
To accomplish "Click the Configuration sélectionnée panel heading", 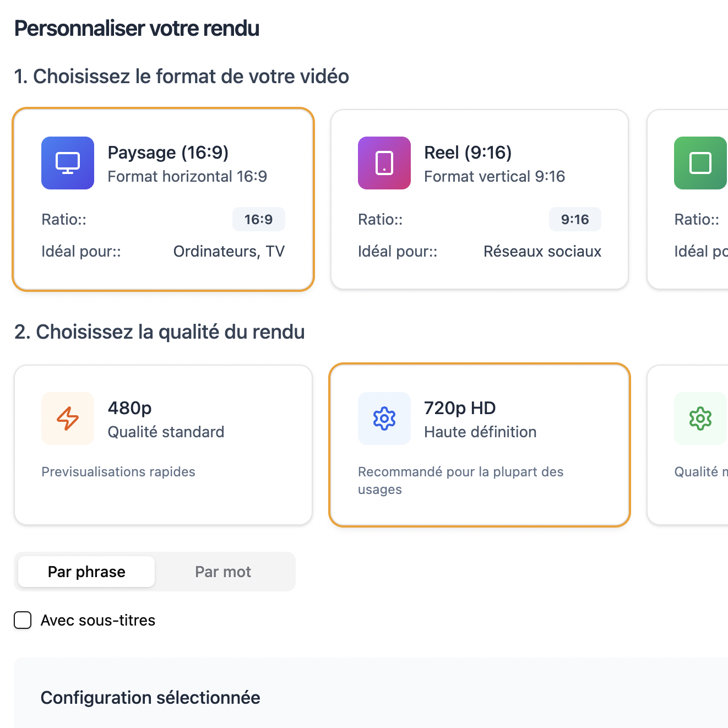I will tap(150, 698).
